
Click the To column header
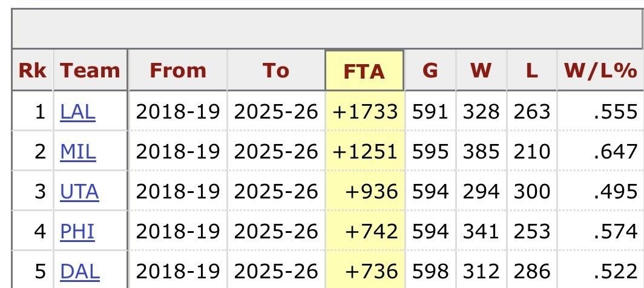click(275, 71)
